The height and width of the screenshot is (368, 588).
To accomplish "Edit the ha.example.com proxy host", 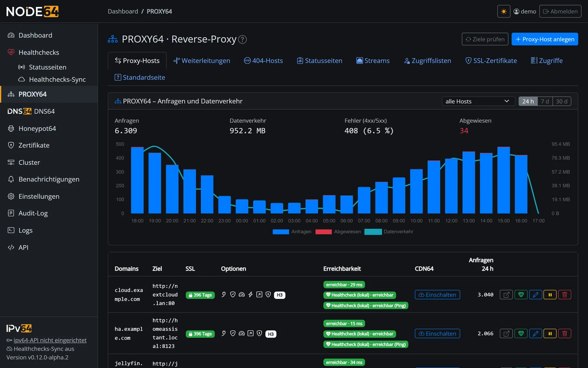I will (535, 334).
